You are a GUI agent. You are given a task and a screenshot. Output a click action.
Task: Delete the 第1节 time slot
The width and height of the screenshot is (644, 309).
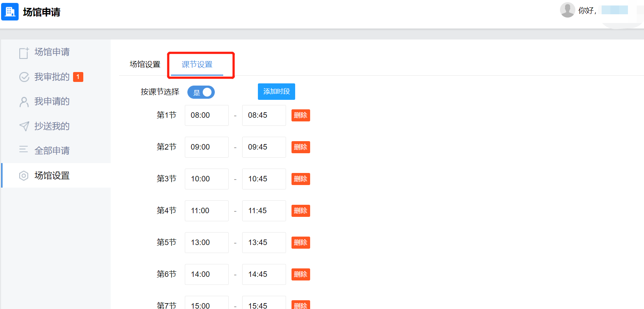[300, 115]
